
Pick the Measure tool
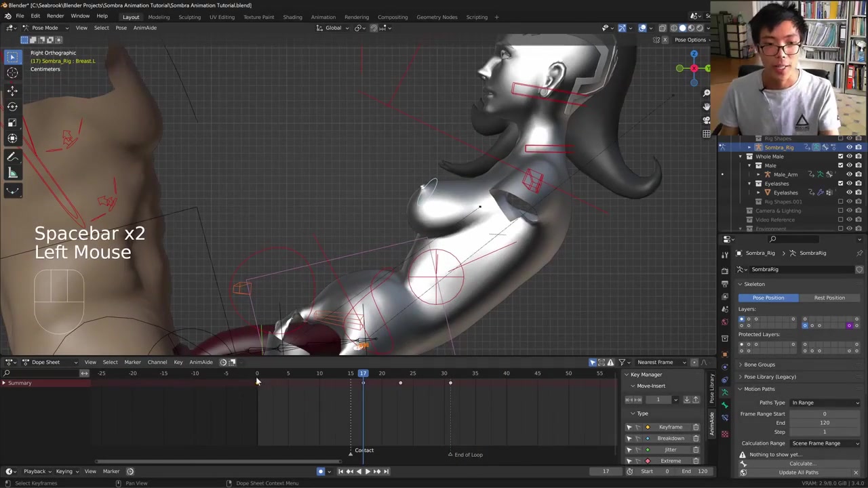(x=12, y=174)
